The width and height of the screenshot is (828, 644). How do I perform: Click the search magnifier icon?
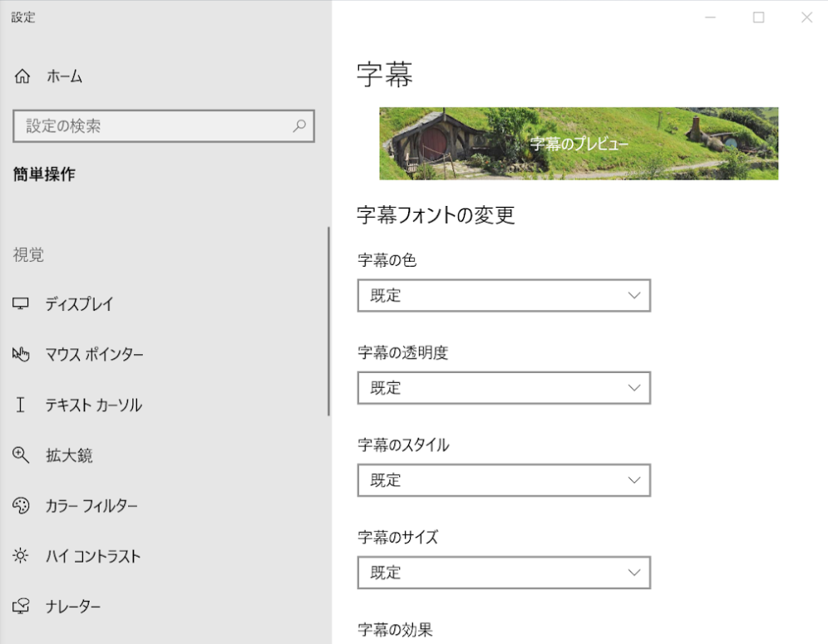click(x=299, y=125)
